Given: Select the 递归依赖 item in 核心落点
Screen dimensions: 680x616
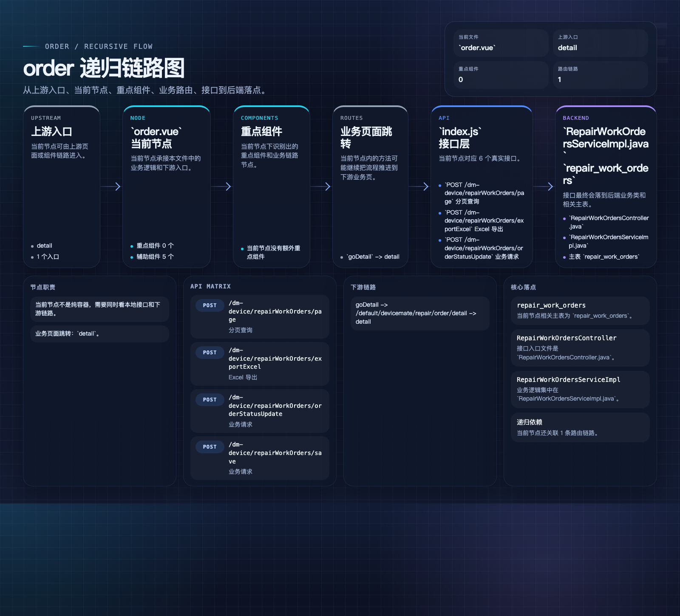Looking at the screenshot, I should tap(580, 427).
